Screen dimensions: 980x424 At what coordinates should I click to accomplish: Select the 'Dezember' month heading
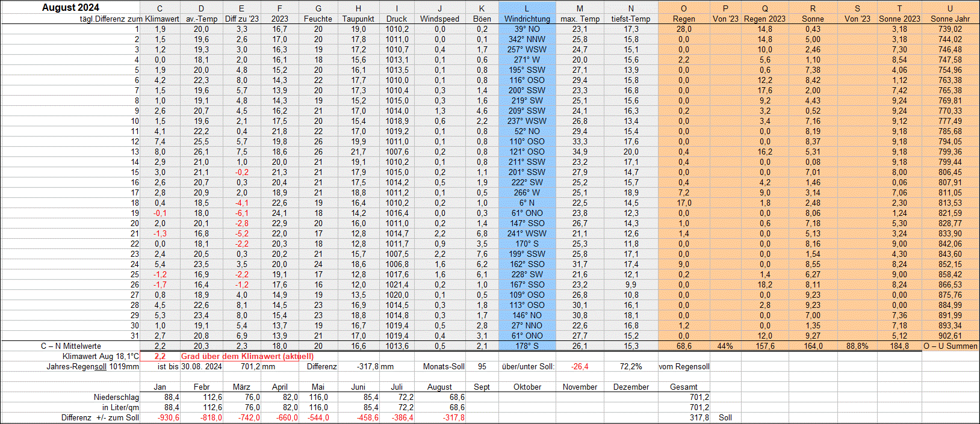pyautogui.click(x=631, y=387)
